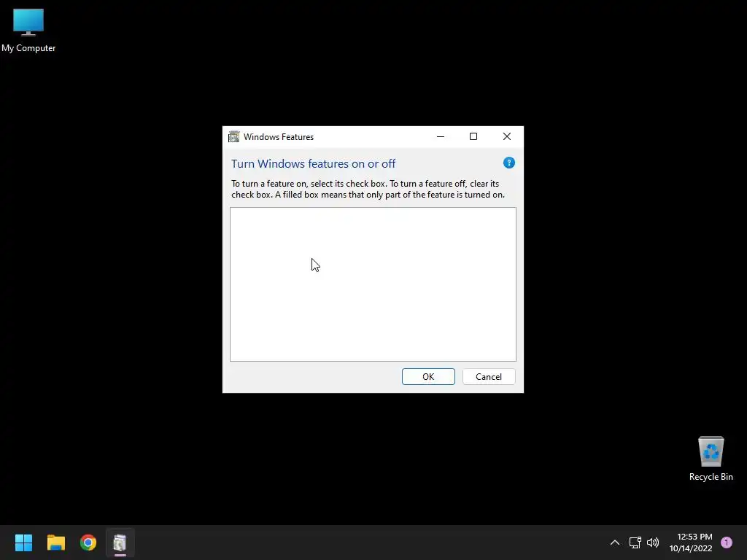The image size is (747, 560).
Task: Select the Recycle Bin desktop icon
Action: tap(711, 459)
